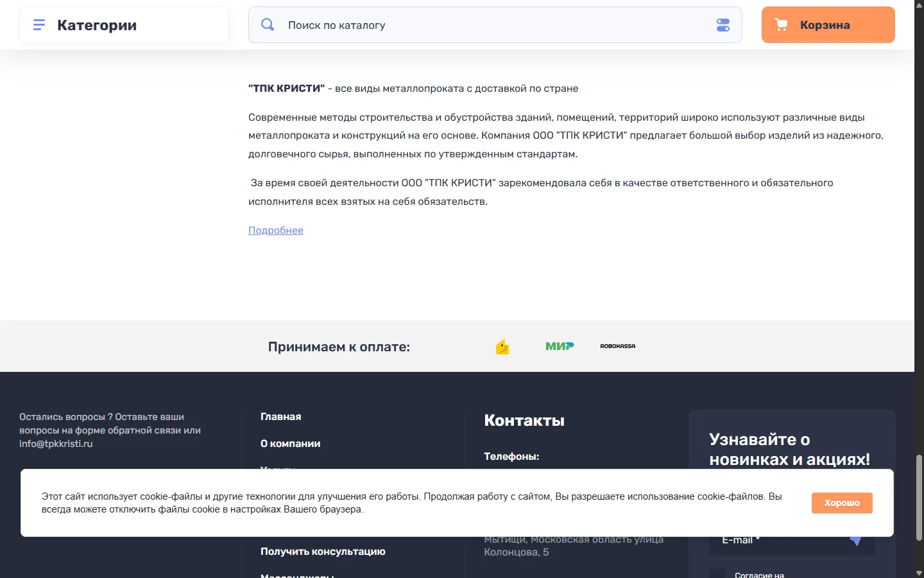The image size is (924, 578).
Task: Click the Узнавайте о новинках и акциях! heading
Action: 789,450
